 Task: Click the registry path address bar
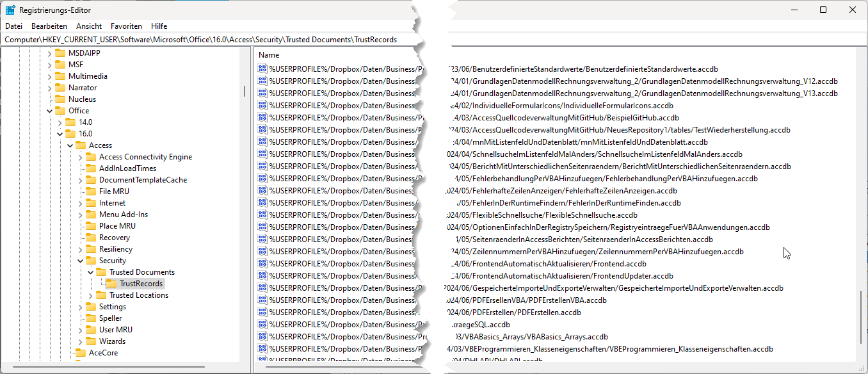192,39
